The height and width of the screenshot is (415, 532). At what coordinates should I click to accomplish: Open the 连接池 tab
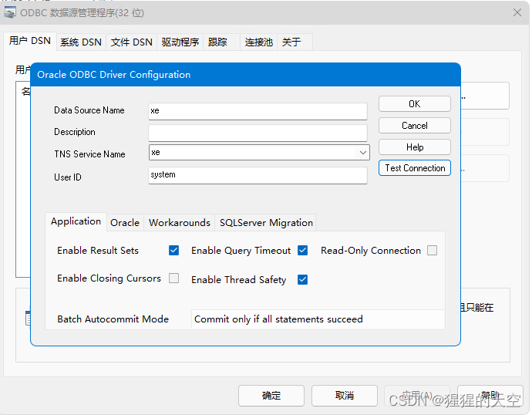[259, 42]
